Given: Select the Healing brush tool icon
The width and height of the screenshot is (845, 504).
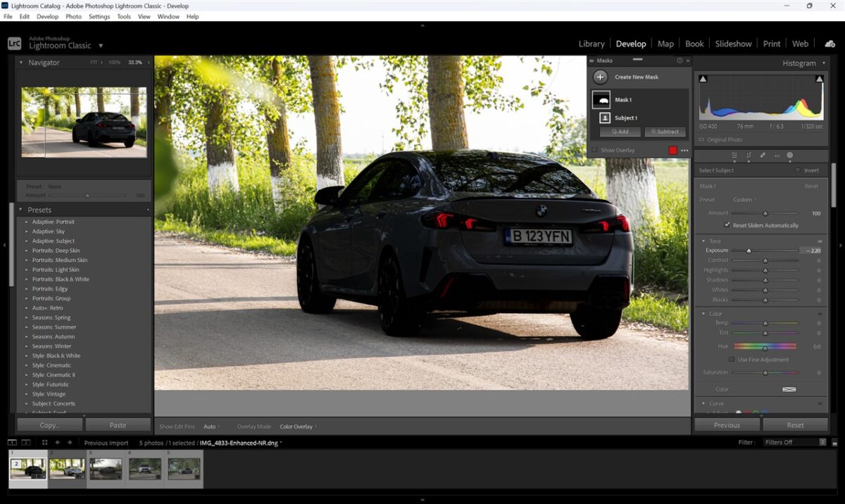Looking at the screenshot, I should [763, 156].
